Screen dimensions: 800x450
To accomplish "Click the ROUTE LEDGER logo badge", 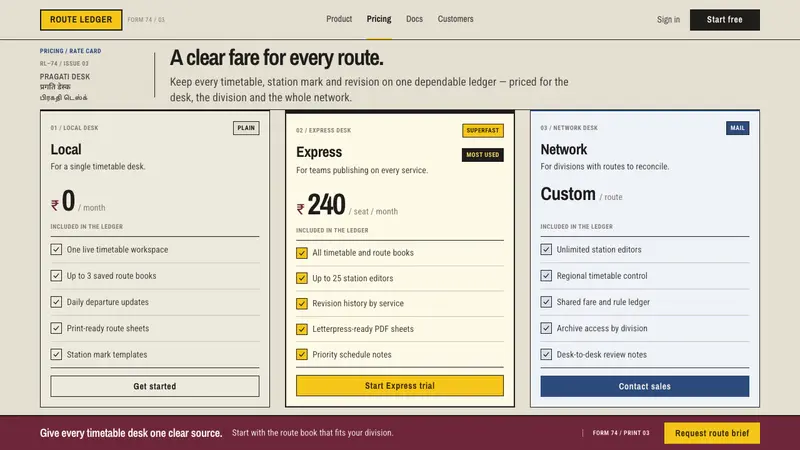I will [81, 20].
